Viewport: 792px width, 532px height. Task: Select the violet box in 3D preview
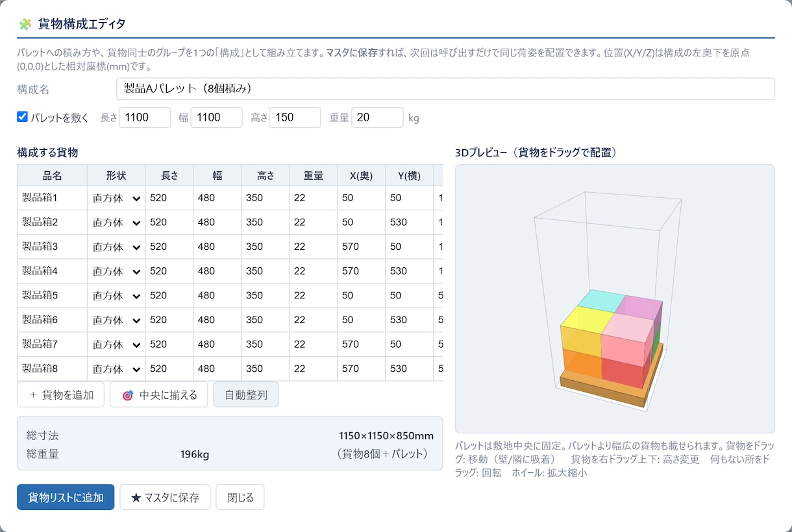(x=640, y=306)
